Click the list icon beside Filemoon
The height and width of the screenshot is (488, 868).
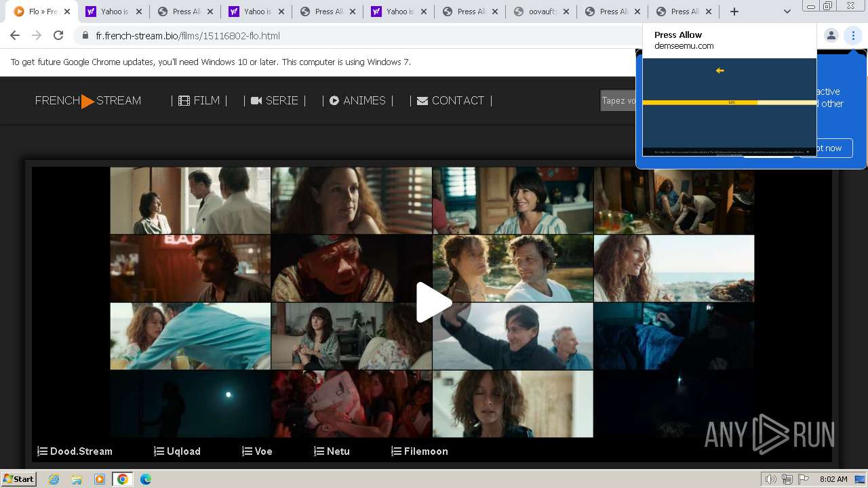396,451
